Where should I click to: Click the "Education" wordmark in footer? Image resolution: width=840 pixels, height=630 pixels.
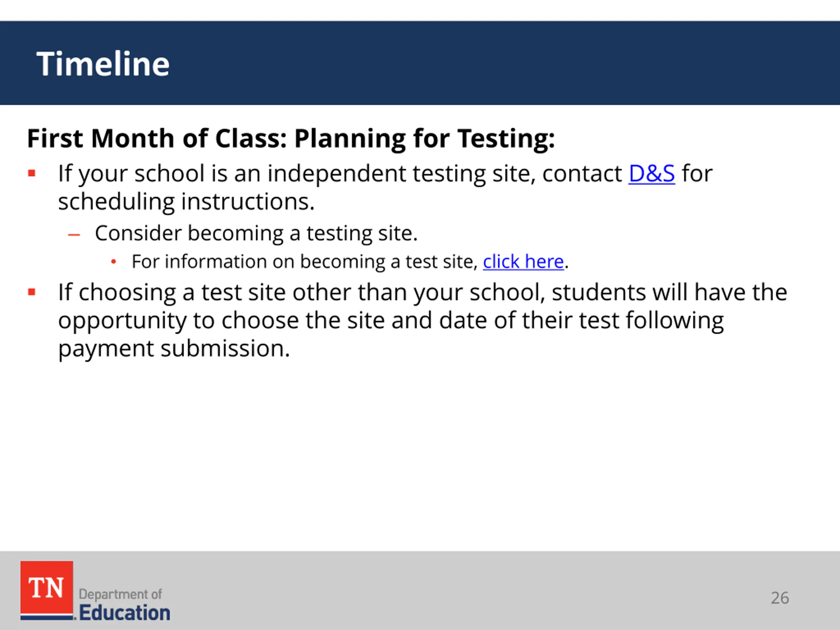click(x=125, y=613)
